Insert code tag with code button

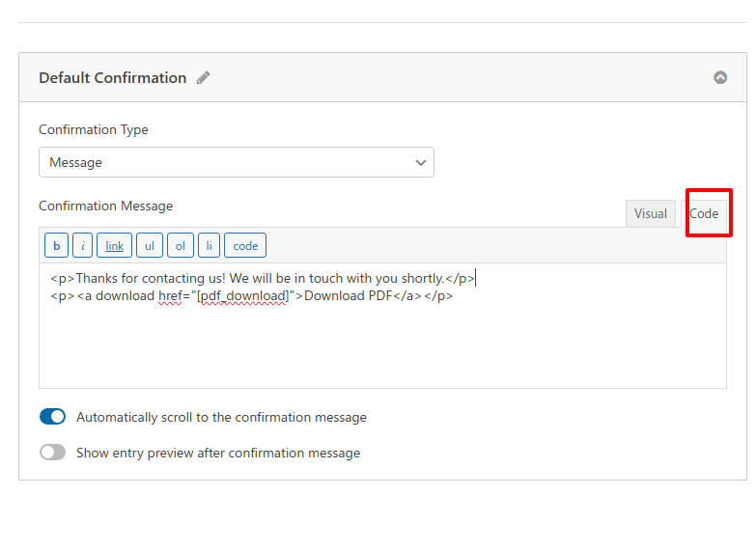pos(245,246)
